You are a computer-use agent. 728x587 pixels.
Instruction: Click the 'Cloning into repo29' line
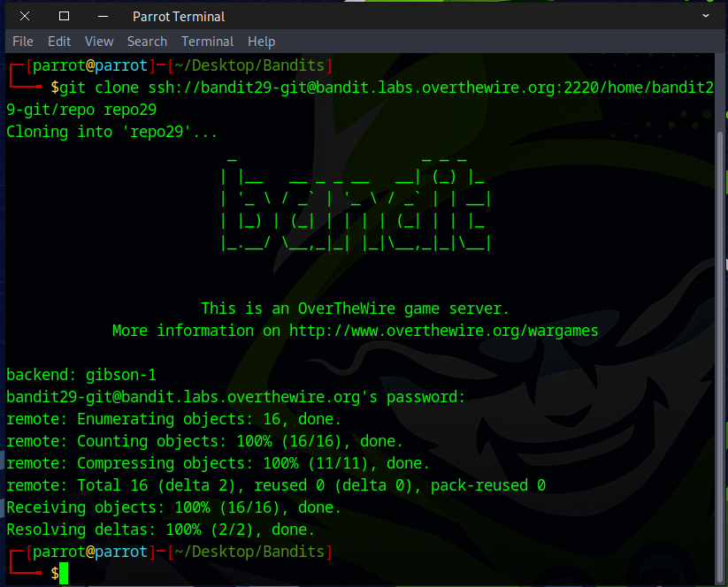pyautogui.click(x=111, y=132)
